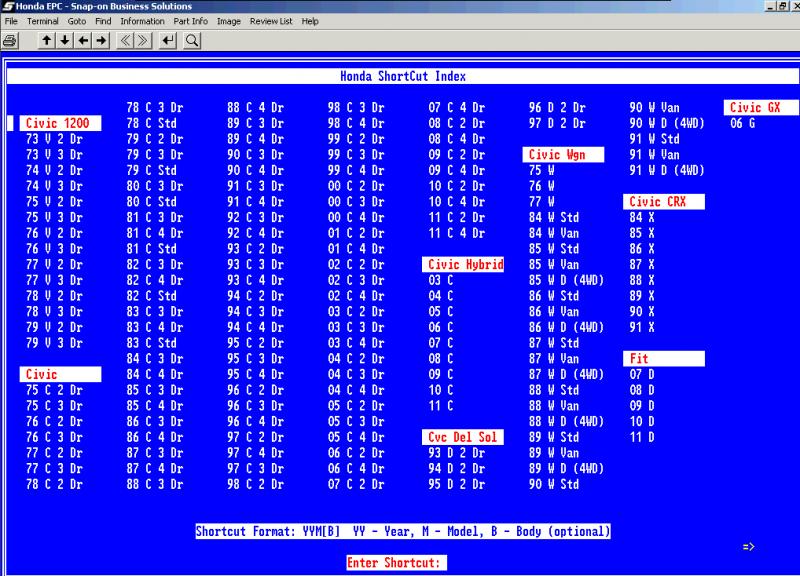The width and height of the screenshot is (800, 576).
Task: Click the '84 X' CRX entry
Action: click(x=642, y=217)
